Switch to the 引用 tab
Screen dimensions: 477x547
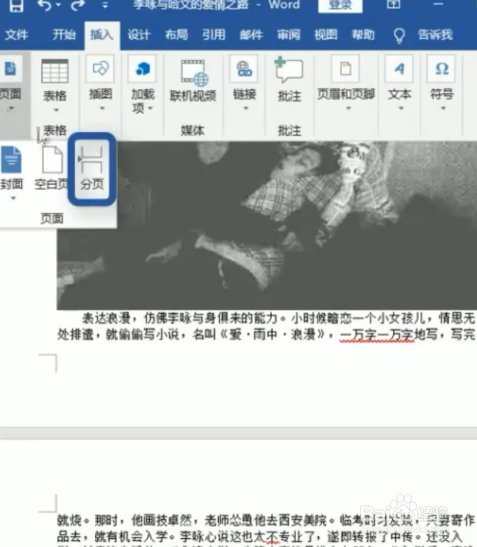click(x=214, y=35)
